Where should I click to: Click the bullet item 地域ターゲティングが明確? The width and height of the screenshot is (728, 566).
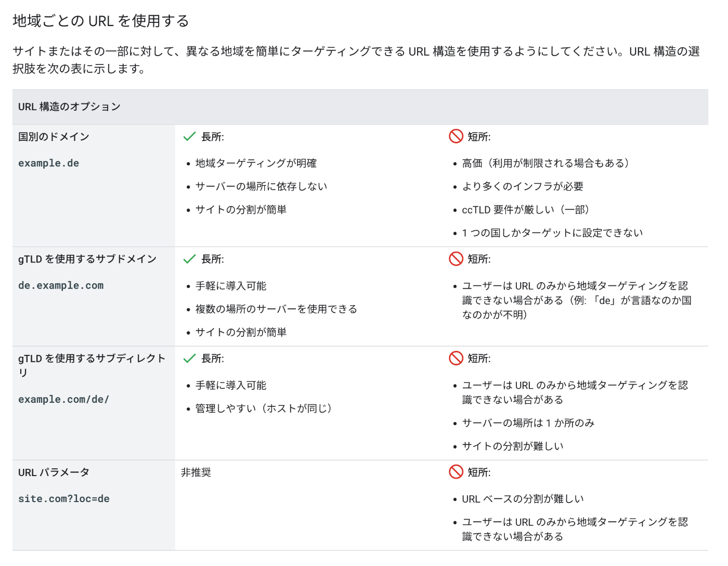click(x=257, y=163)
